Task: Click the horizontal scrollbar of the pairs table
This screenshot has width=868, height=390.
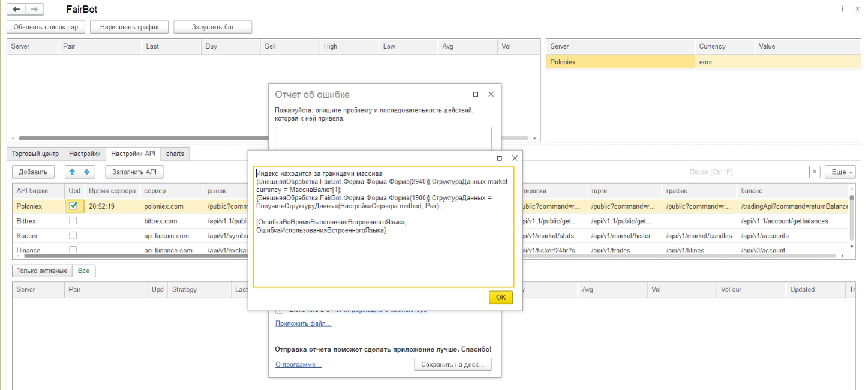Action: (273, 138)
